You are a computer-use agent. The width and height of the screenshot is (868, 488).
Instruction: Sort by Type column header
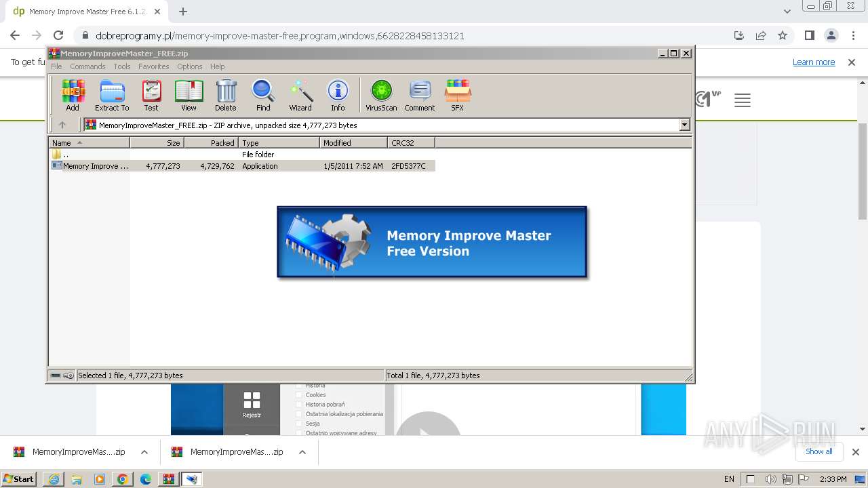pos(279,143)
